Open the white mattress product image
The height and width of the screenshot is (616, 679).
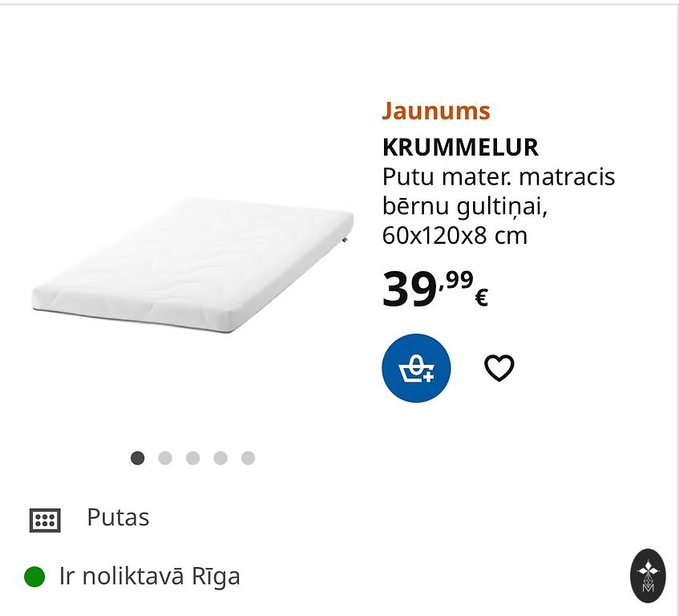[192, 265]
